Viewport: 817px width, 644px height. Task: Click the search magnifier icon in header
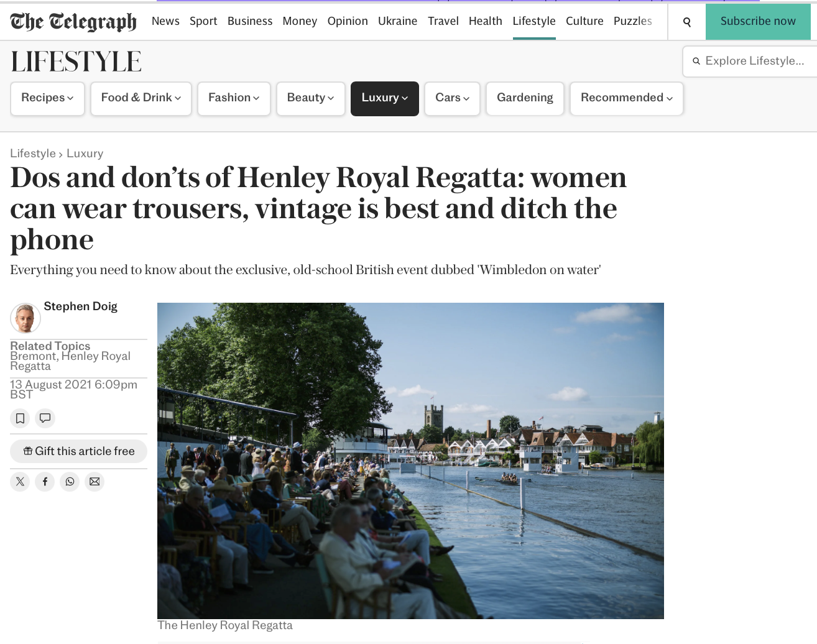[686, 22]
